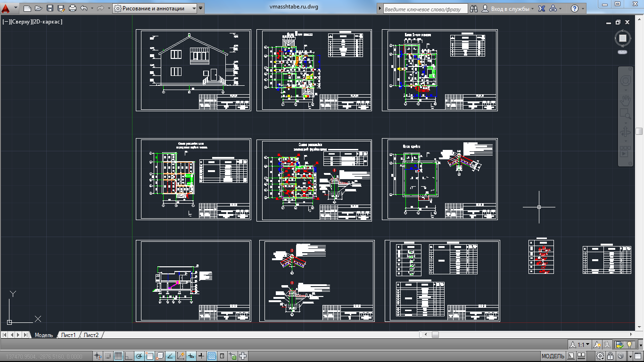Open the undo history dropdown arrow
This screenshot has height=362, width=644.
tap(91, 8)
